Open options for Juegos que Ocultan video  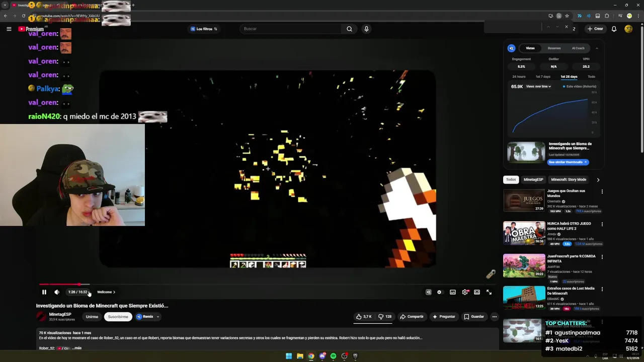tap(602, 192)
